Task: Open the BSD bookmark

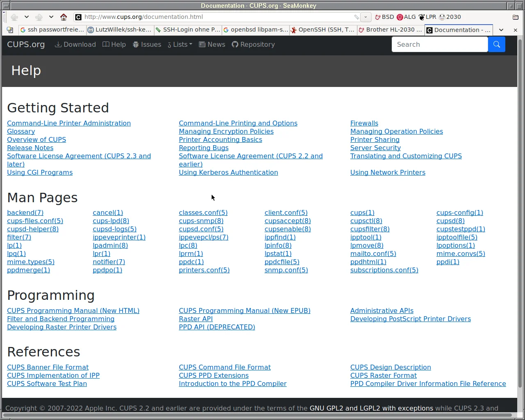Action: pos(384,17)
